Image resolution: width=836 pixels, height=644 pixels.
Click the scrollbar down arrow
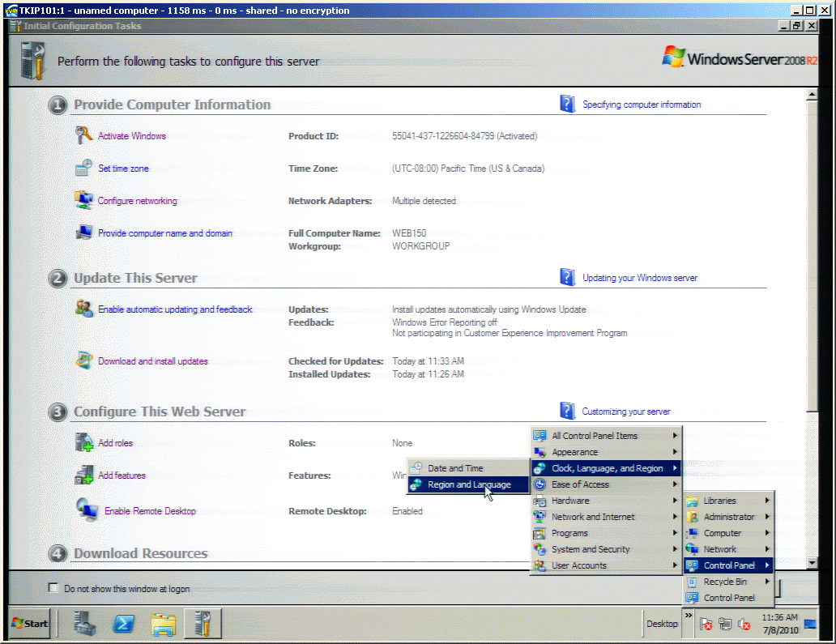(x=812, y=562)
